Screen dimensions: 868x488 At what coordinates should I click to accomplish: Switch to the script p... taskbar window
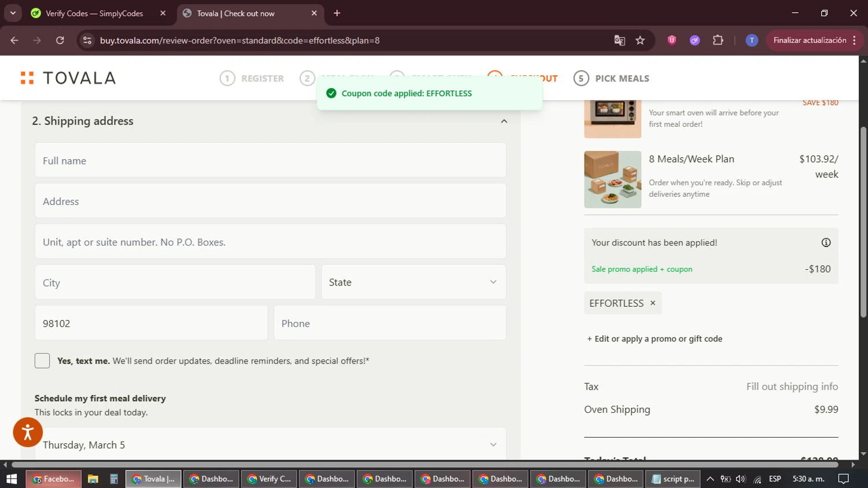pyautogui.click(x=673, y=479)
